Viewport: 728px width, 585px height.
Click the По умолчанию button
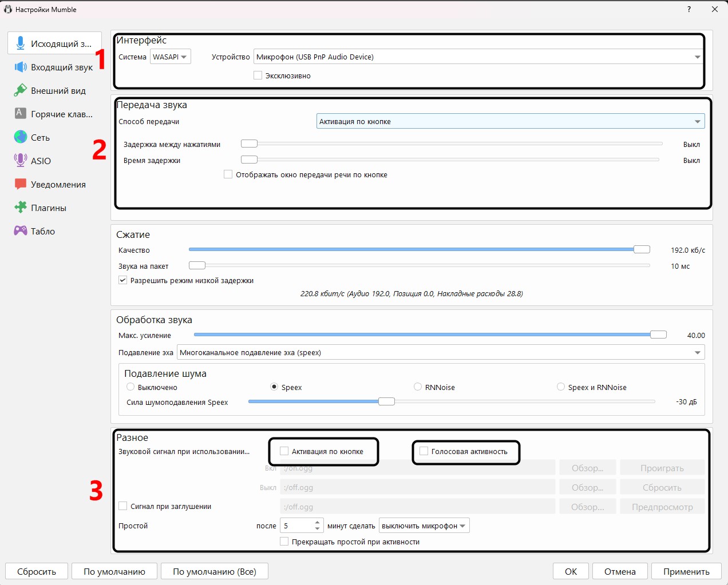pyautogui.click(x=114, y=571)
